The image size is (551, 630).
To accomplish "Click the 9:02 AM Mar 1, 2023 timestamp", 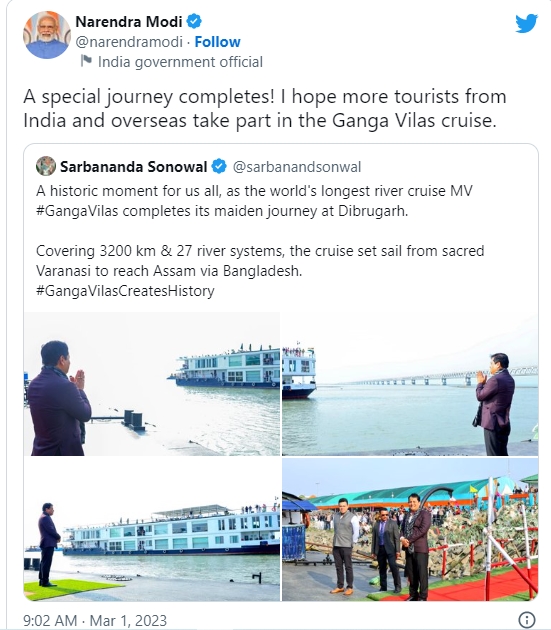I will tap(95, 620).
